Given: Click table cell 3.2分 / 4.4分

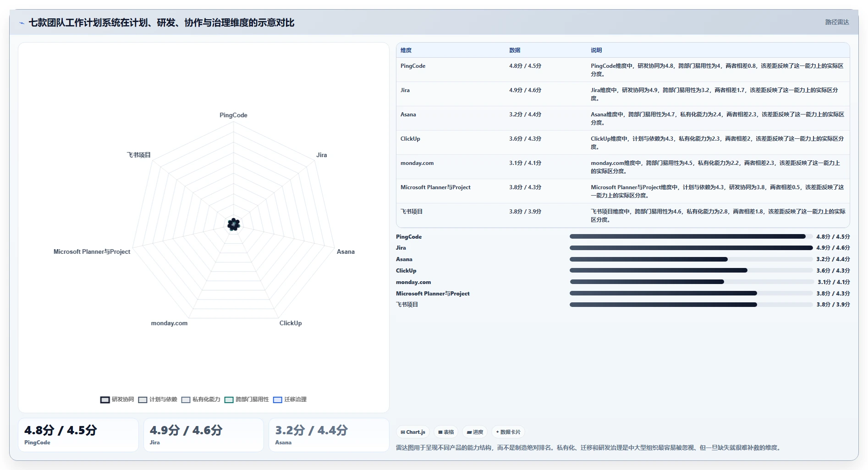Looking at the screenshot, I should pos(525,115).
